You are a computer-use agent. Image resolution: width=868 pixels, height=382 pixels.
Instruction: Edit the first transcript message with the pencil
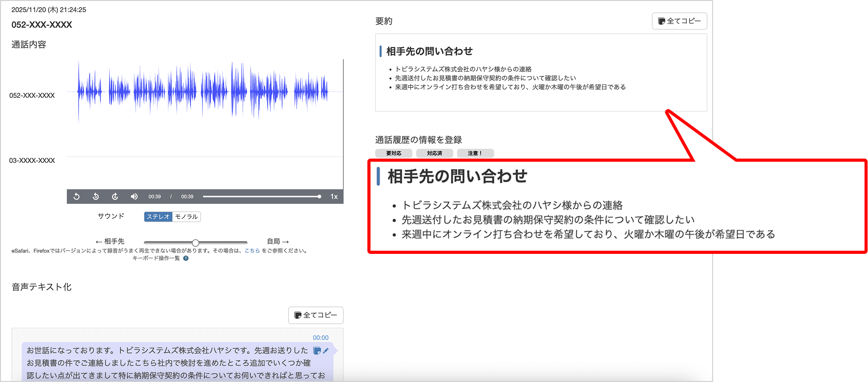[326, 351]
